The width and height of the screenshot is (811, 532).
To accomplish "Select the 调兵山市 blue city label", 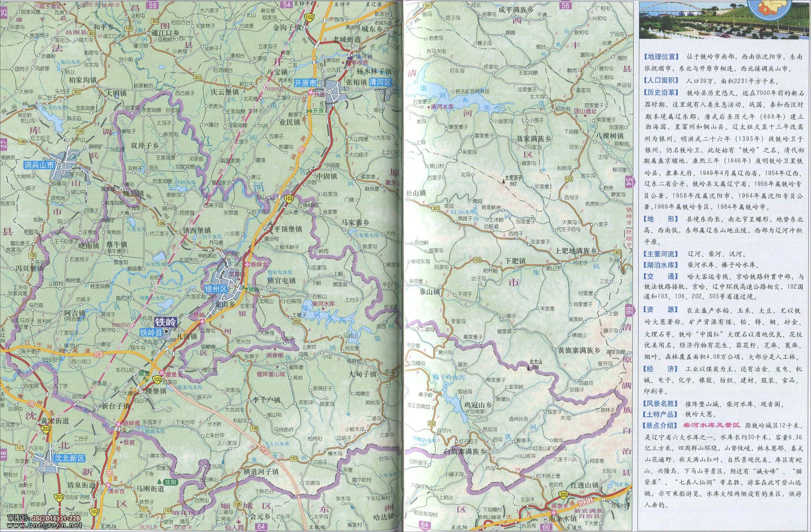I will tap(39, 165).
